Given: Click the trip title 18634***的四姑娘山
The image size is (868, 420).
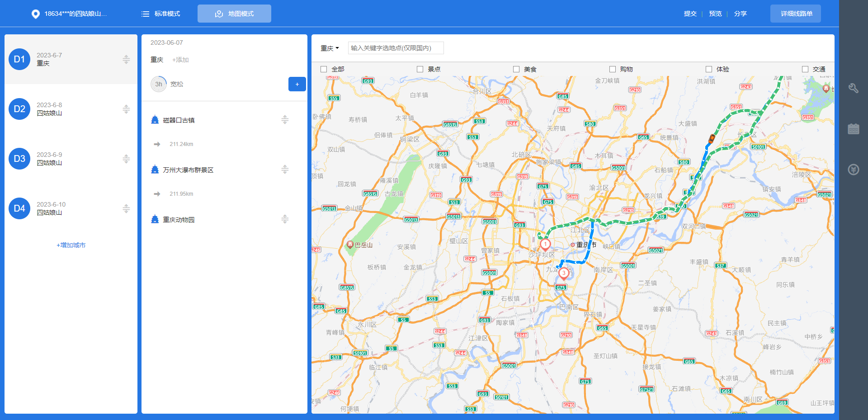Looking at the screenshot, I should (75, 14).
